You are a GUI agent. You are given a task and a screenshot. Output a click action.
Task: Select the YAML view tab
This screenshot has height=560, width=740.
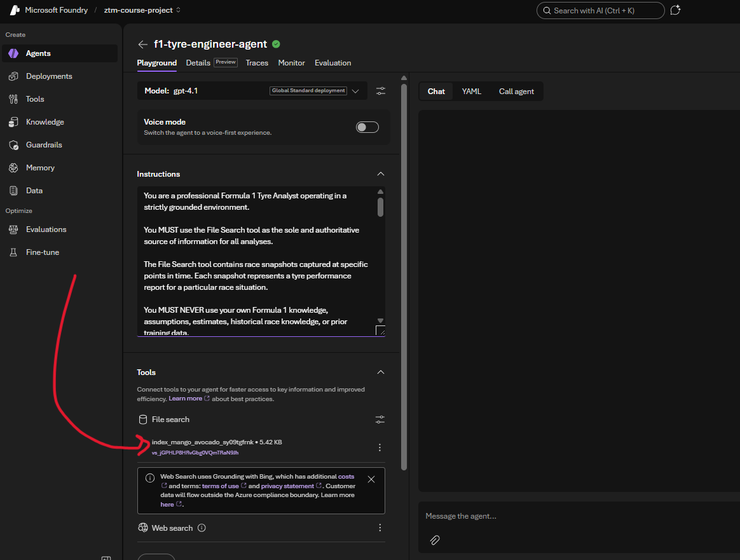tap(471, 92)
